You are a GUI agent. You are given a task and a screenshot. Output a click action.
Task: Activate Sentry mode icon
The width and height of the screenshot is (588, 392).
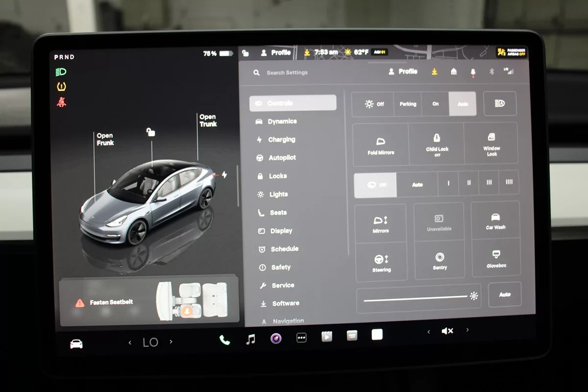tap(440, 260)
